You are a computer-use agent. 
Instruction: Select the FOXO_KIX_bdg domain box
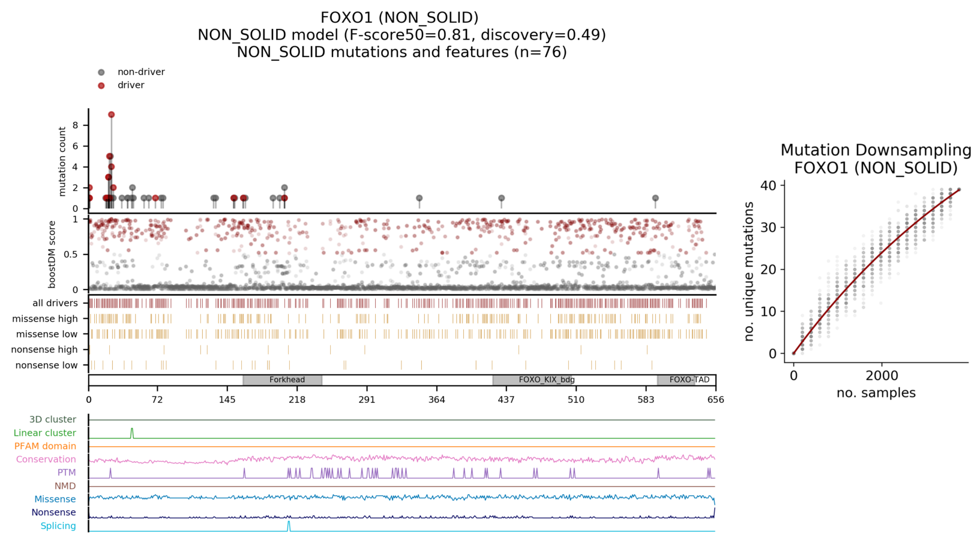coord(532,380)
